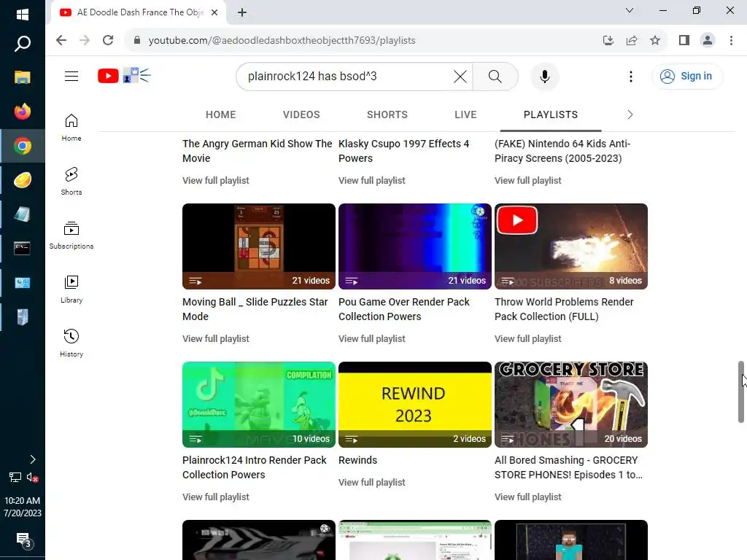Share this page from the address bar
747x560 pixels.
pyautogui.click(x=632, y=41)
